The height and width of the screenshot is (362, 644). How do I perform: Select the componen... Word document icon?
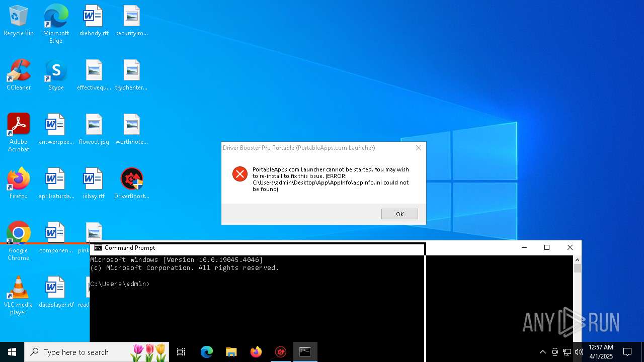[x=56, y=238]
